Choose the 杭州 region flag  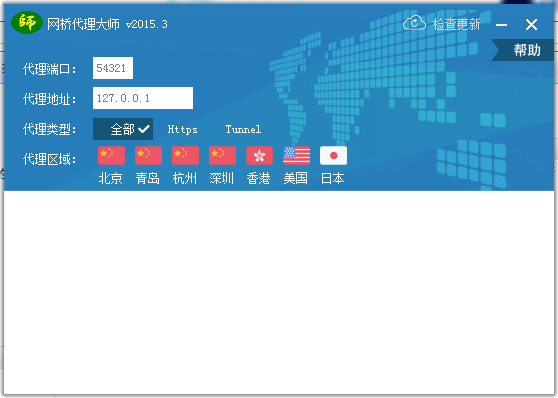185,156
